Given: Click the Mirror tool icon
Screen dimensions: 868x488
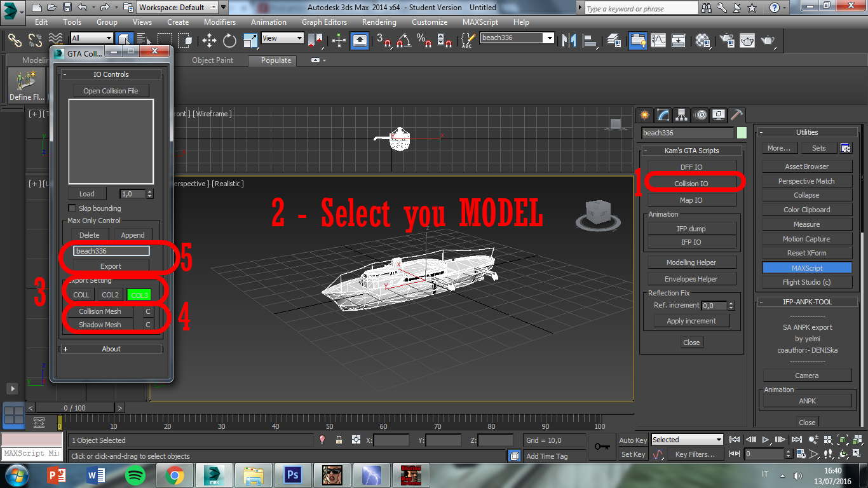Looking at the screenshot, I should click(568, 40).
